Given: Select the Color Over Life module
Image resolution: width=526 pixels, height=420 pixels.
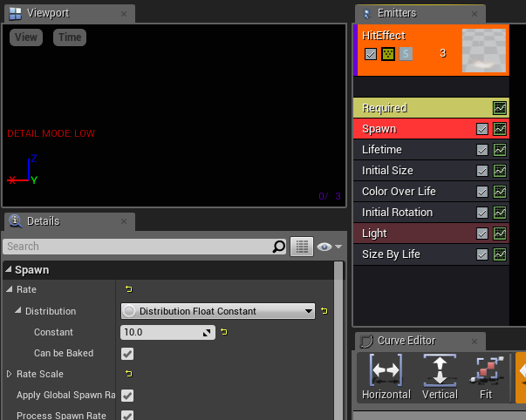Looking at the screenshot, I should tap(431, 192).
